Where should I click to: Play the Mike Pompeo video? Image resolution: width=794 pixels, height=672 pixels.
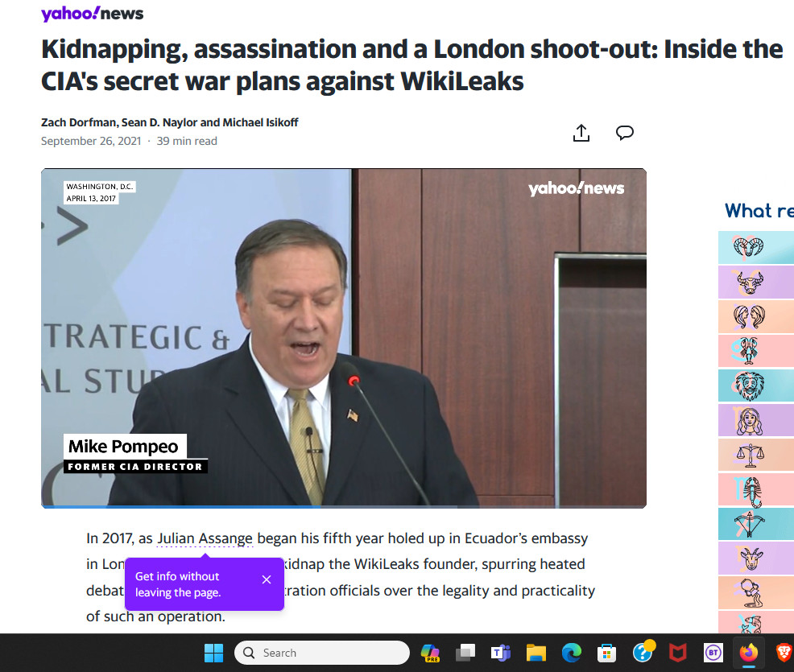(x=343, y=338)
